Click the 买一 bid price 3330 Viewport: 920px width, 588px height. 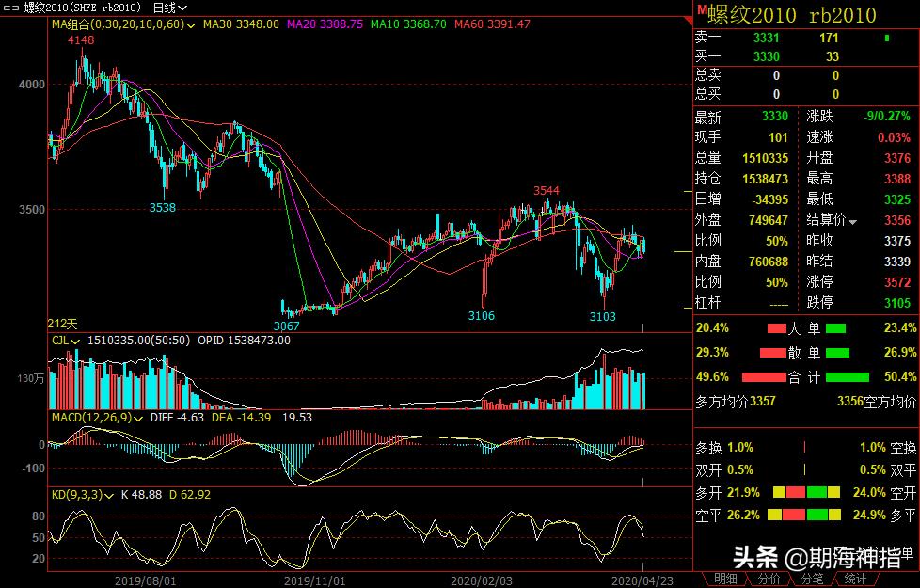pos(767,57)
